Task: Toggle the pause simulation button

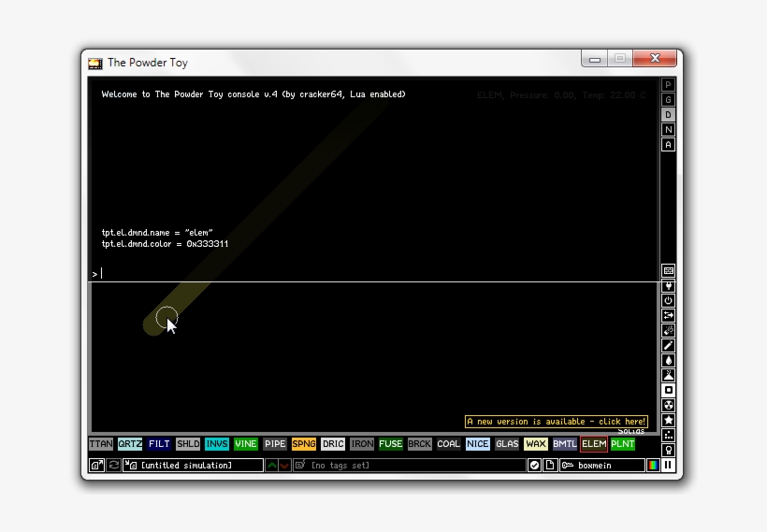Action: [668, 465]
